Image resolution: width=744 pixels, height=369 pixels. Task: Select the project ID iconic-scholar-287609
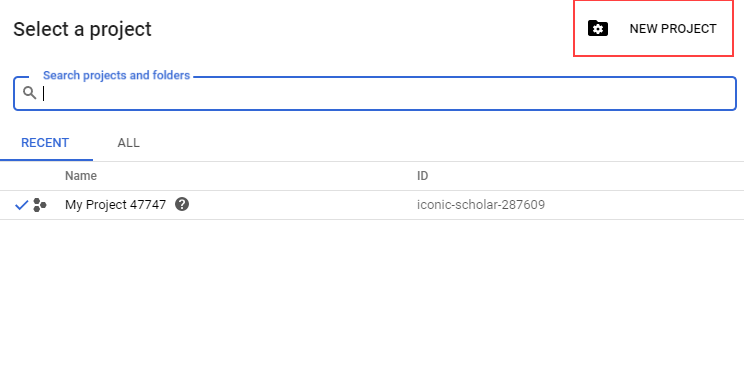point(481,205)
